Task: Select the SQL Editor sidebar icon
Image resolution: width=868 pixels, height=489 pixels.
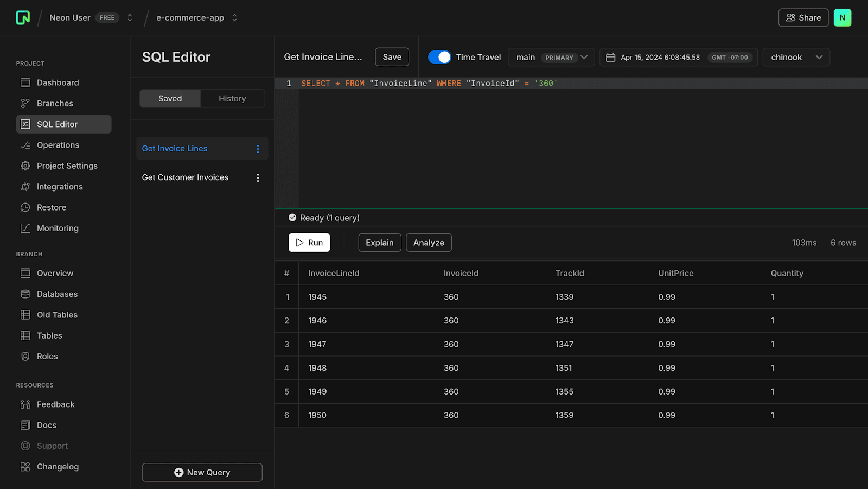Action: coord(25,124)
